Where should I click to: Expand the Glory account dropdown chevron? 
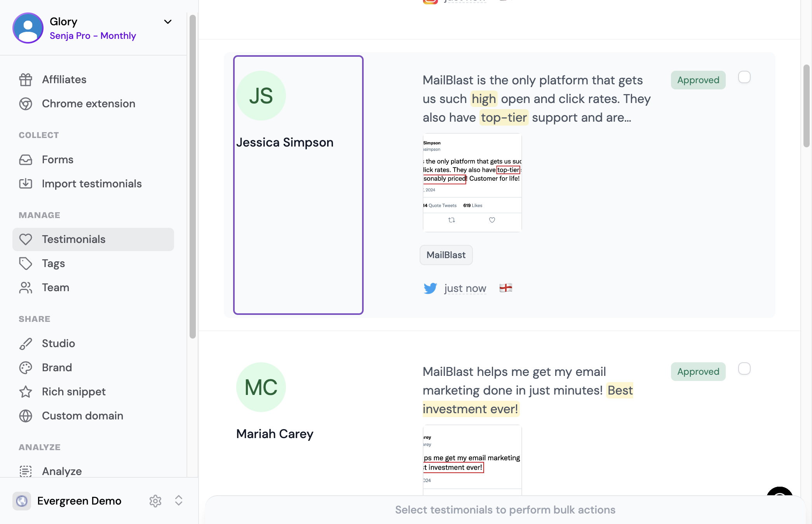[168, 22]
